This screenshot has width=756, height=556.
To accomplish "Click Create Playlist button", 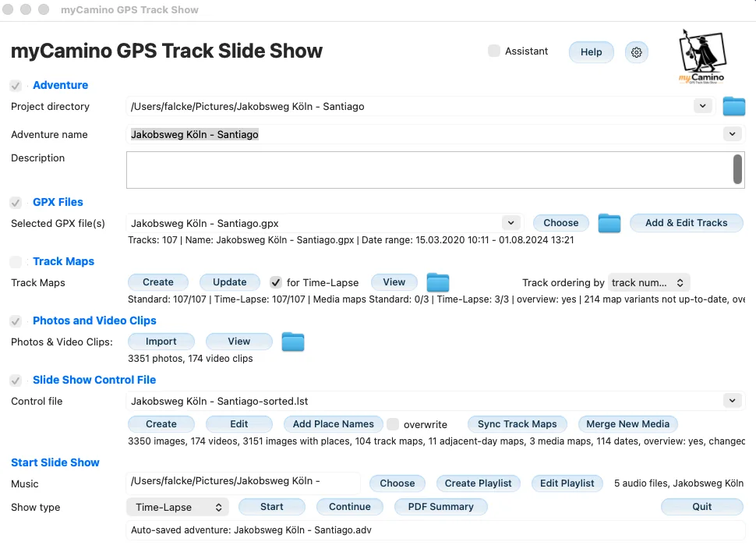I will pos(479,483).
